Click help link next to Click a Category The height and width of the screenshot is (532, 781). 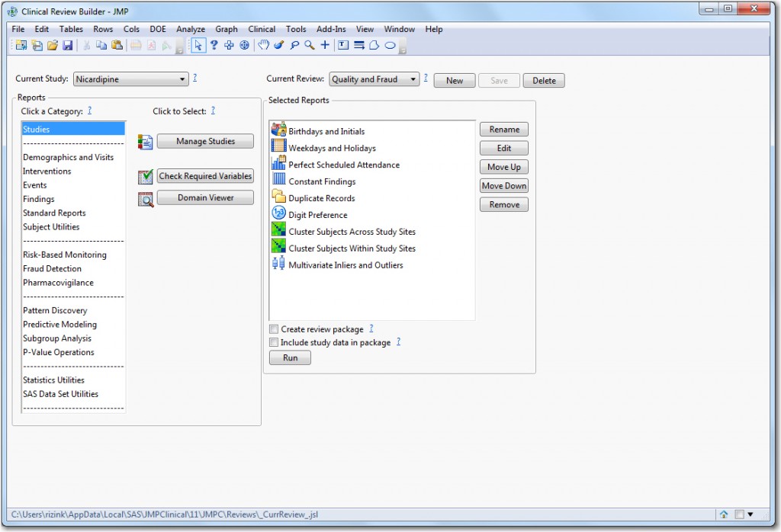coord(90,111)
